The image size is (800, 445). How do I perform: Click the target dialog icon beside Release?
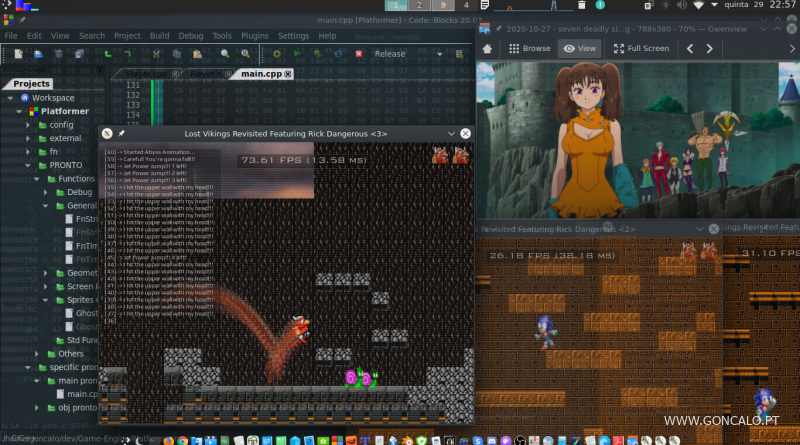click(459, 54)
